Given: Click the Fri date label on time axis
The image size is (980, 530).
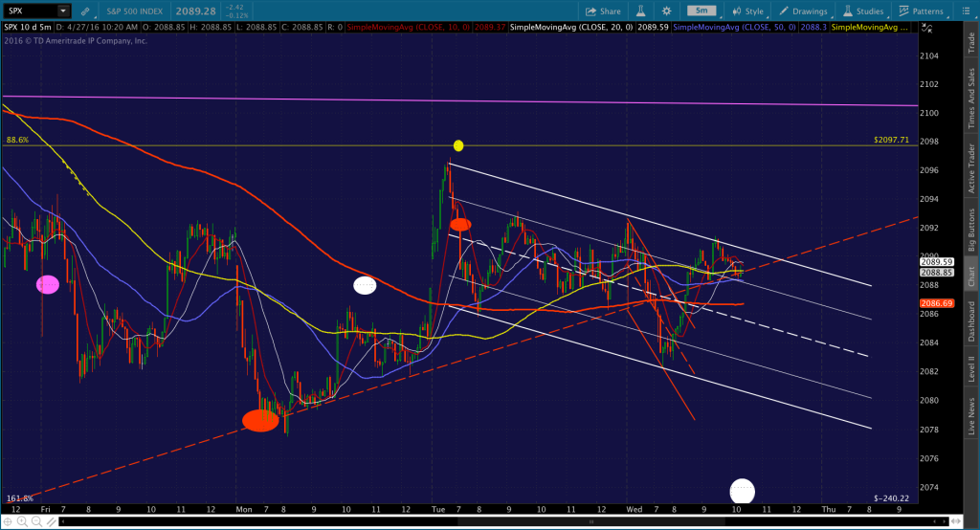Looking at the screenshot, I should [45, 509].
